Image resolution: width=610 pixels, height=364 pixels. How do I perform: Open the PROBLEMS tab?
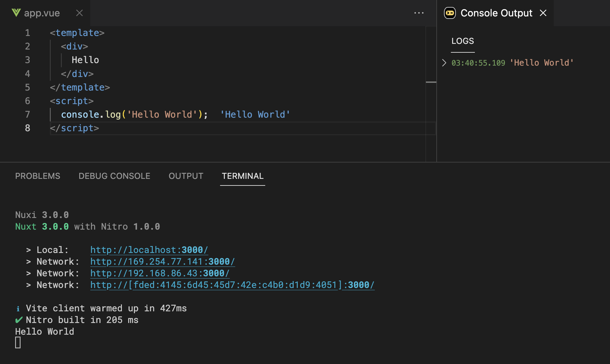[x=38, y=176]
